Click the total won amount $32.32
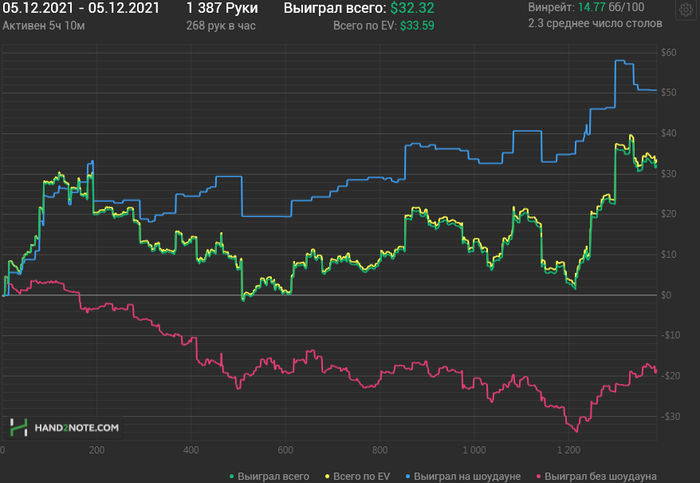The height and width of the screenshot is (483, 700). point(412,9)
